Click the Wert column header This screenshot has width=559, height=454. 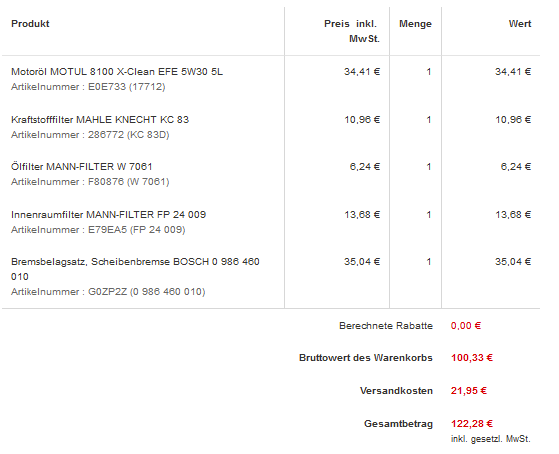click(520, 24)
